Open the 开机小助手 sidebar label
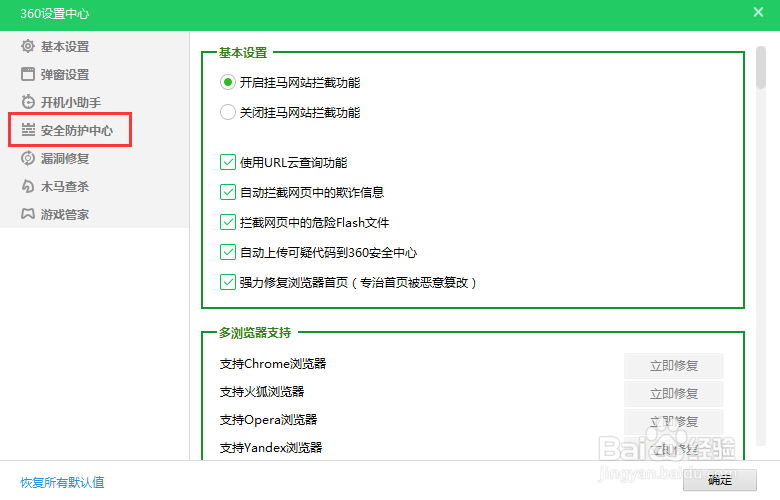 (x=71, y=102)
